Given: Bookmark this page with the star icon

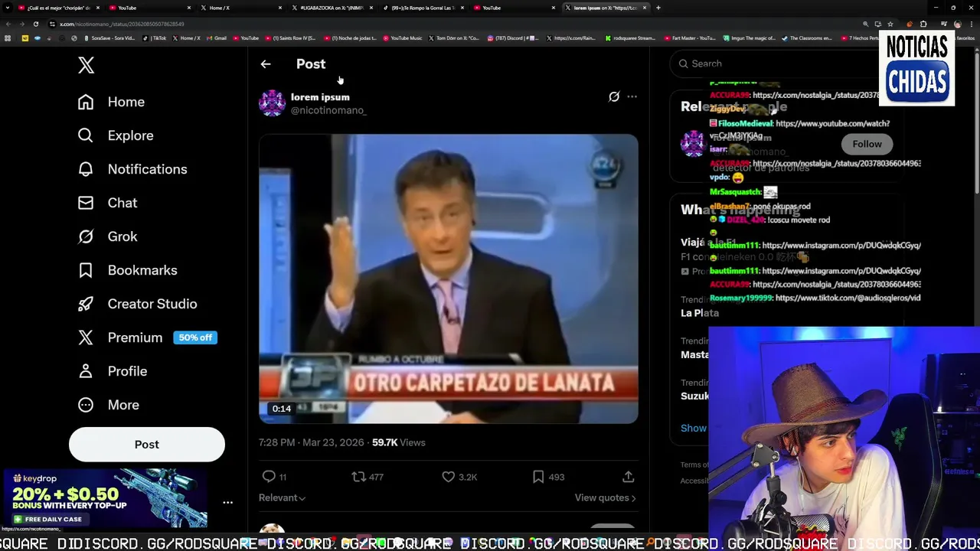Looking at the screenshot, I should coord(890,24).
